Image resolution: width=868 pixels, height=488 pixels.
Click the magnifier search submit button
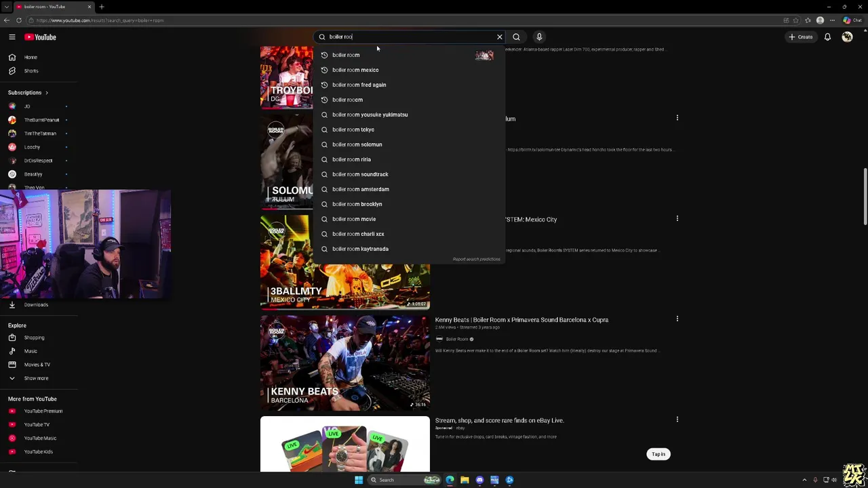tap(516, 37)
